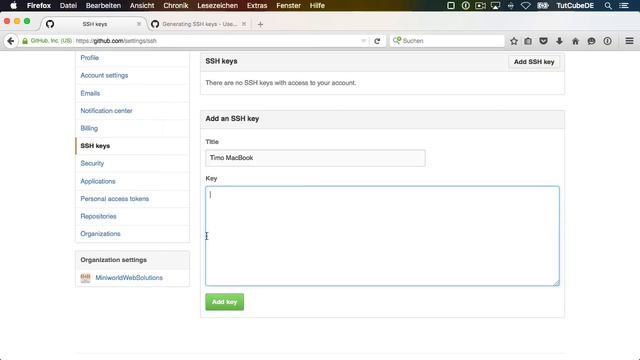
Task: Open Notification Center list icon
Action: point(624,5)
